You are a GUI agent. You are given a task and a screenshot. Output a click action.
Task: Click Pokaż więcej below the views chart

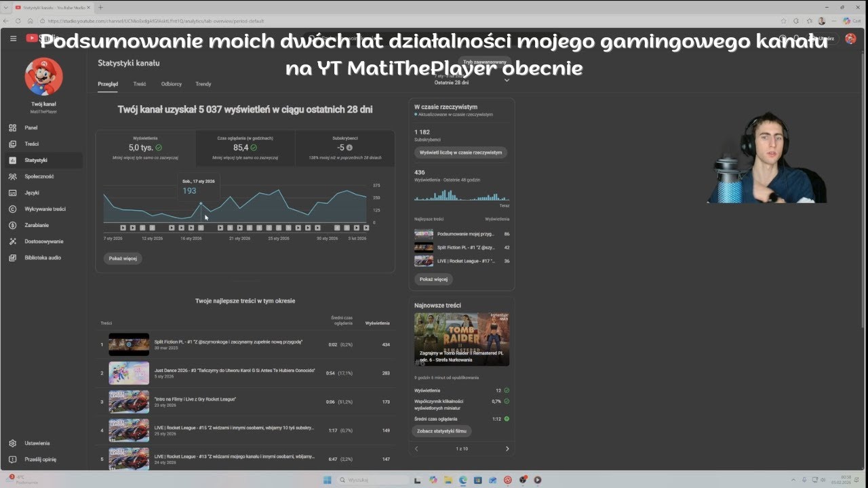(123, 258)
